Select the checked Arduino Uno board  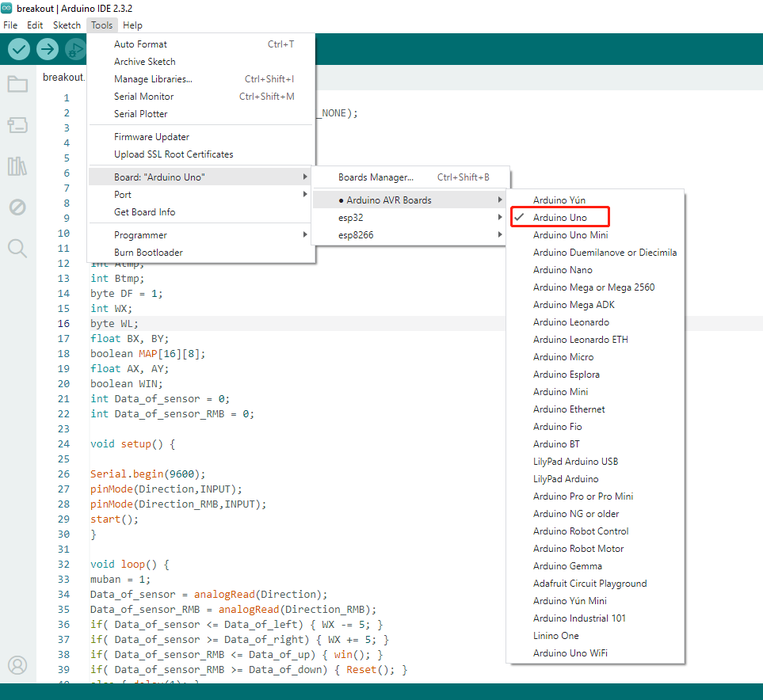pos(560,217)
